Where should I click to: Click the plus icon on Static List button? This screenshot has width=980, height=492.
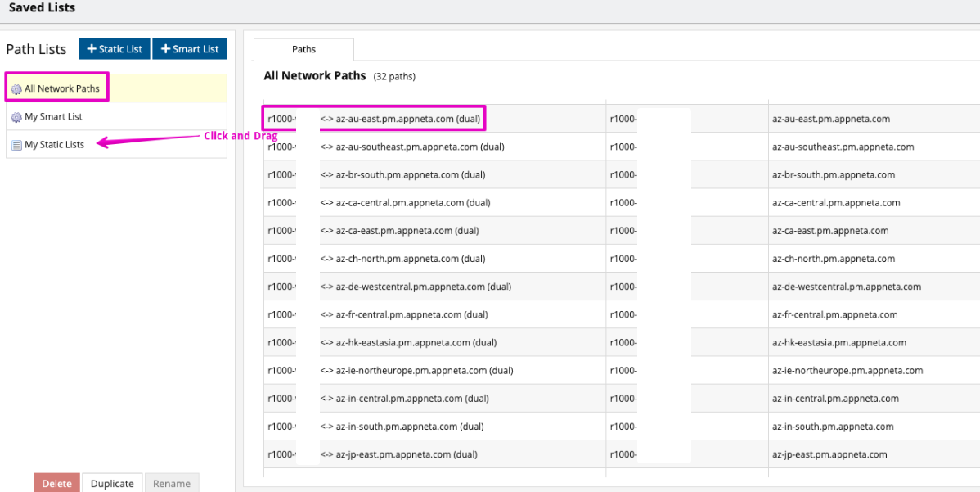(92, 49)
